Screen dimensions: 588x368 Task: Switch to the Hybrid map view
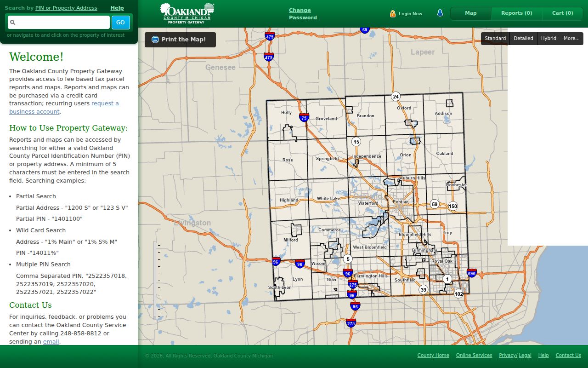548,39
